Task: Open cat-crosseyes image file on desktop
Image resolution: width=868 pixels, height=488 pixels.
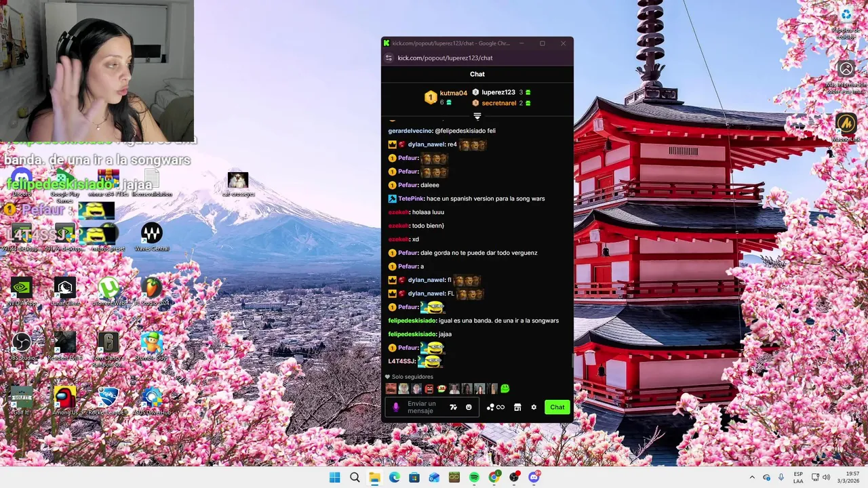Action: coord(238,184)
